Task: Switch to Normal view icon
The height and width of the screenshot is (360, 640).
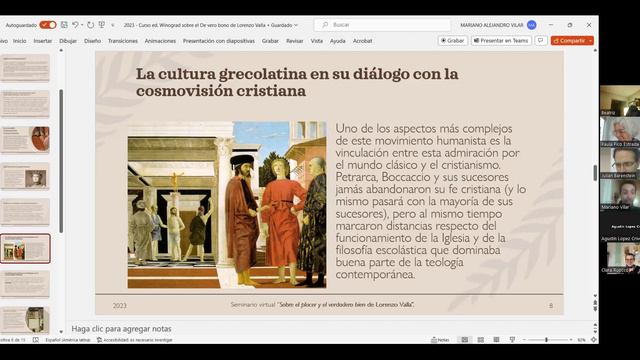Action: click(464, 340)
